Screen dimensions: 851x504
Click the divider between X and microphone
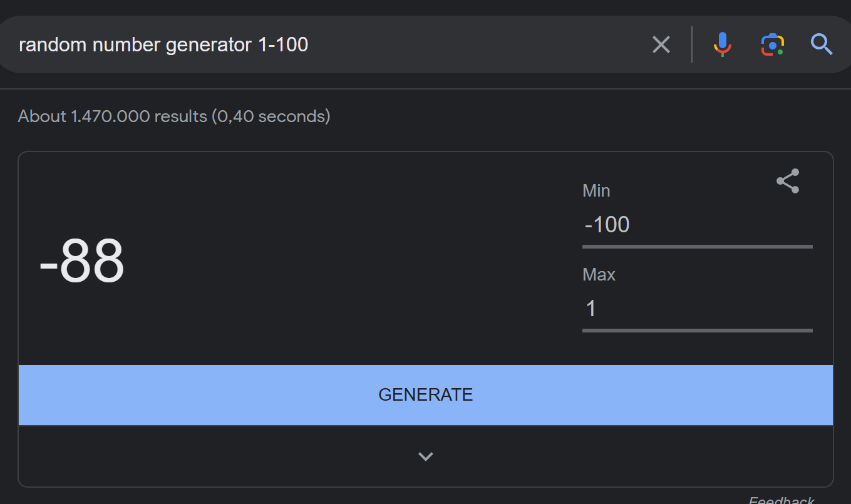coord(692,44)
